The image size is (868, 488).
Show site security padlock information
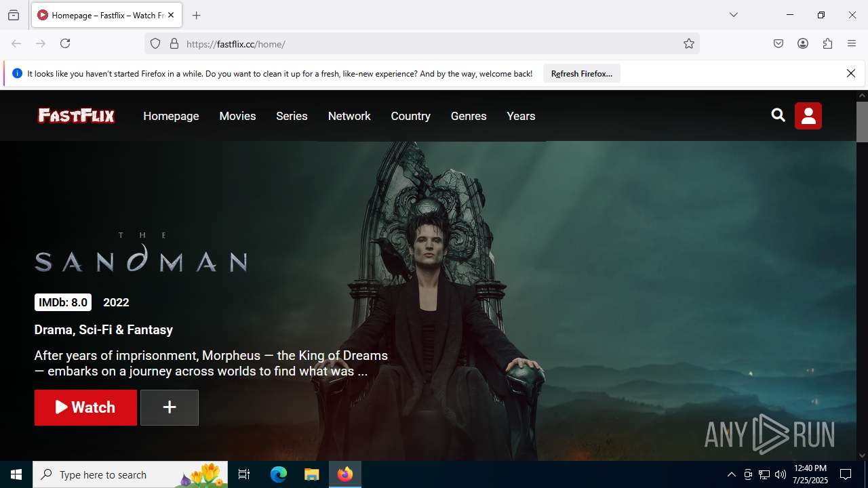click(174, 43)
